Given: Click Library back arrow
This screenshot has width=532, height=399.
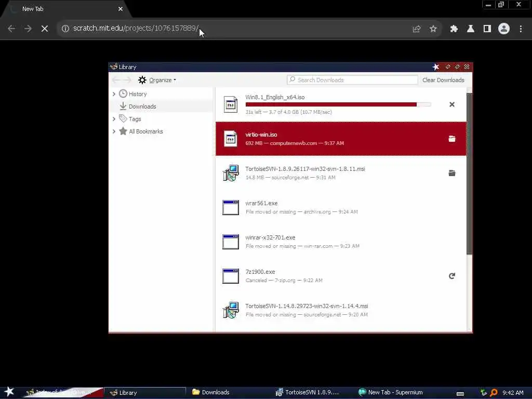Looking at the screenshot, I should point(116,80).
